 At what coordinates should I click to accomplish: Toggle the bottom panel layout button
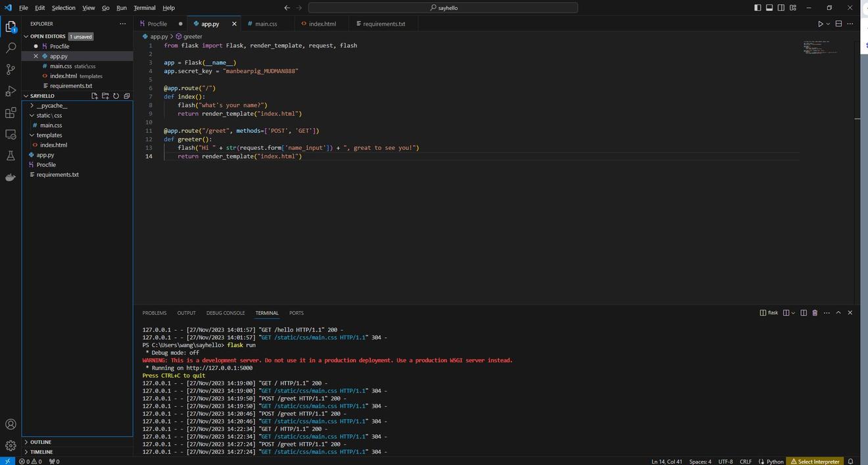pos(769,8)
